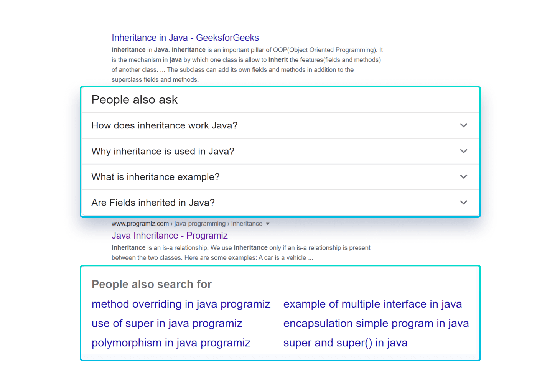Open the GeeksforGeeks inheritance article
560x392 pixels.
click(185, 38)
